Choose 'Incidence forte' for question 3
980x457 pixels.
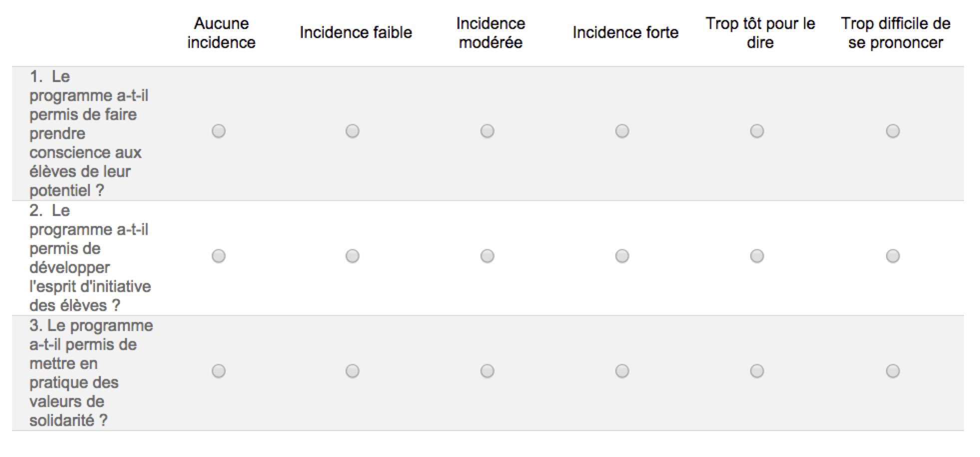(x=622, y=371)
